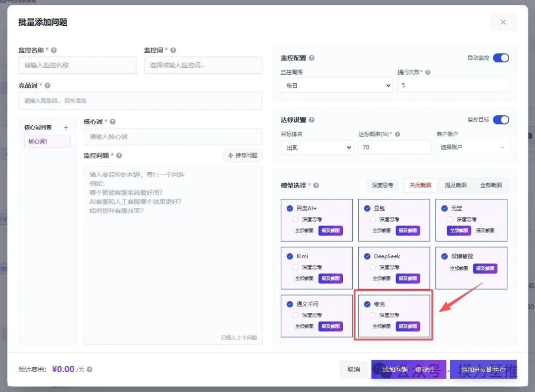The image size is (535, 392).
Task: Choose 提及截图 for 百度AI+
Action: tap(330, 231)
